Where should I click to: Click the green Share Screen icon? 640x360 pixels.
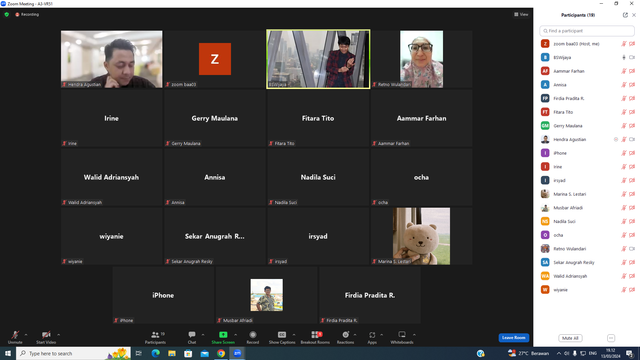pos(223,335)
